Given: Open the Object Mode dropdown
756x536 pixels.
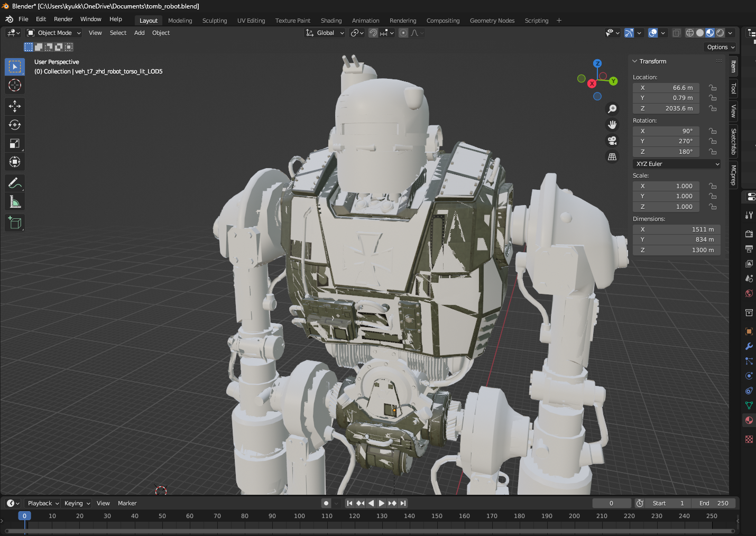Looking at the screenshot, I should pos(54,33).
